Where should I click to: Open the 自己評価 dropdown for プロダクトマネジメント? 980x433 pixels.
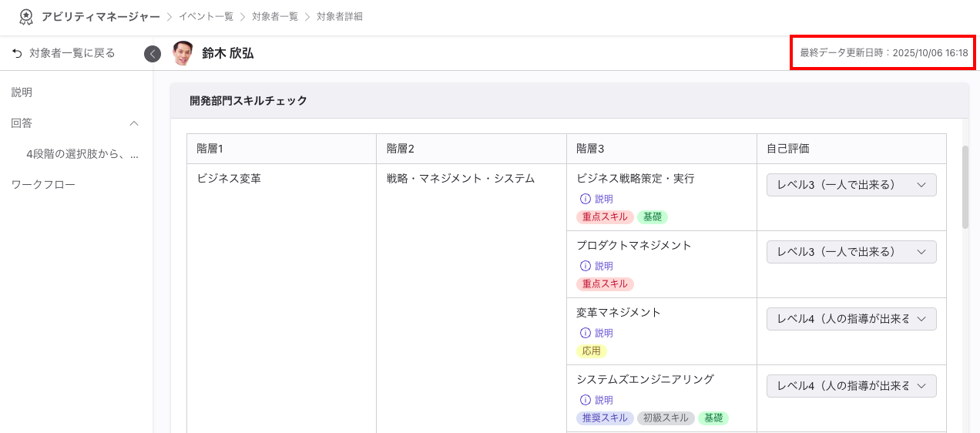tap(851, 252)
